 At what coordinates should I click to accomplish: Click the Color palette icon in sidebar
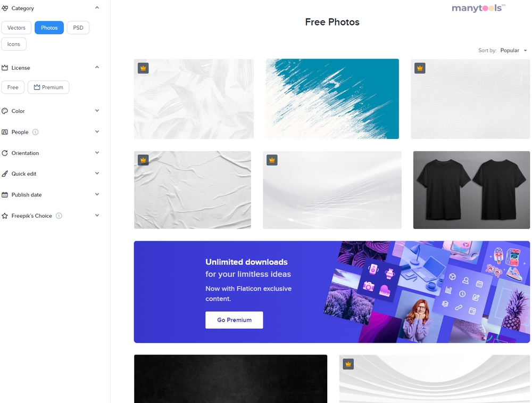click(x=5, y=111)
